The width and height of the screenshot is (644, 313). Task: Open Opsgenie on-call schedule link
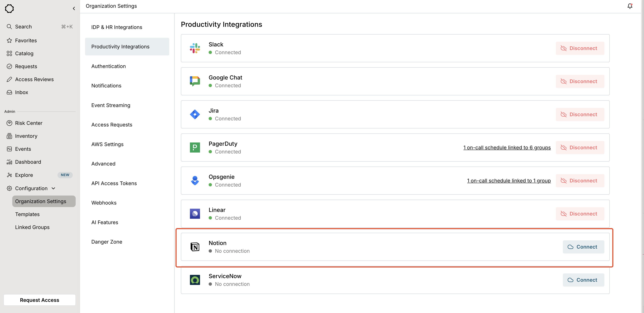point(508,181)
